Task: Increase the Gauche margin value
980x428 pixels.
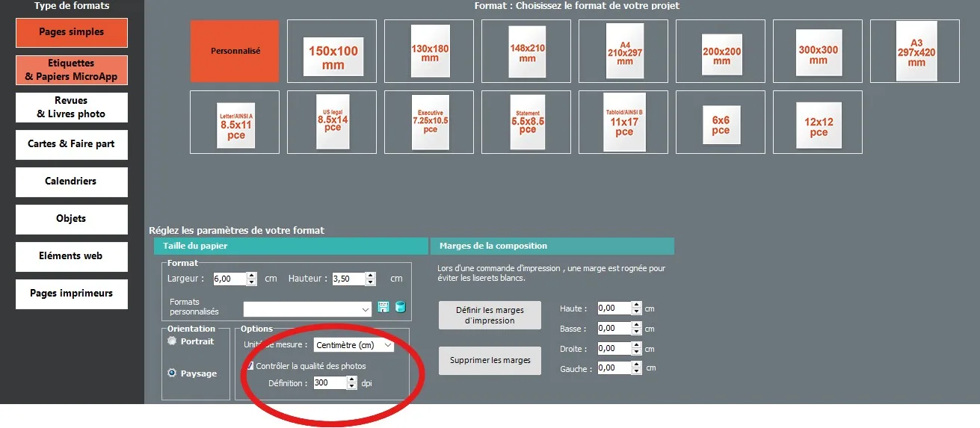Action: click(636, 365)
